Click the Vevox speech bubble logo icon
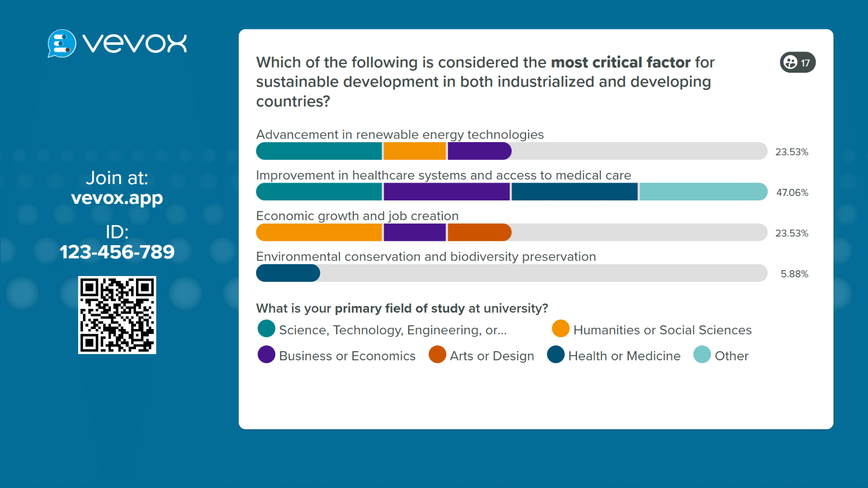 (62, 43)
